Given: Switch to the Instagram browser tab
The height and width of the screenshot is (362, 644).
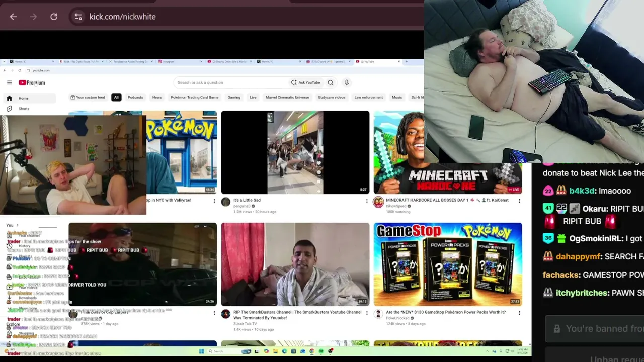Looking at the screenshot, I should coord(180,61).
